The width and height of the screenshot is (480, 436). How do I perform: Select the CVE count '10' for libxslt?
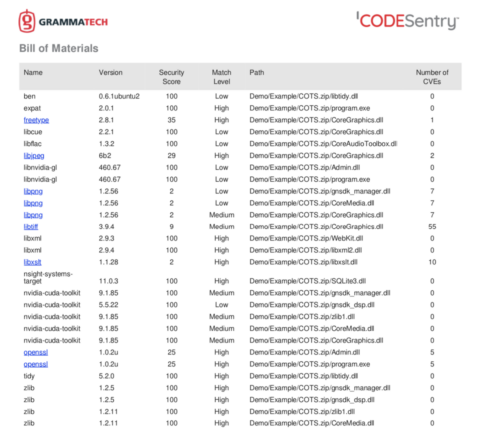point(432,262)
